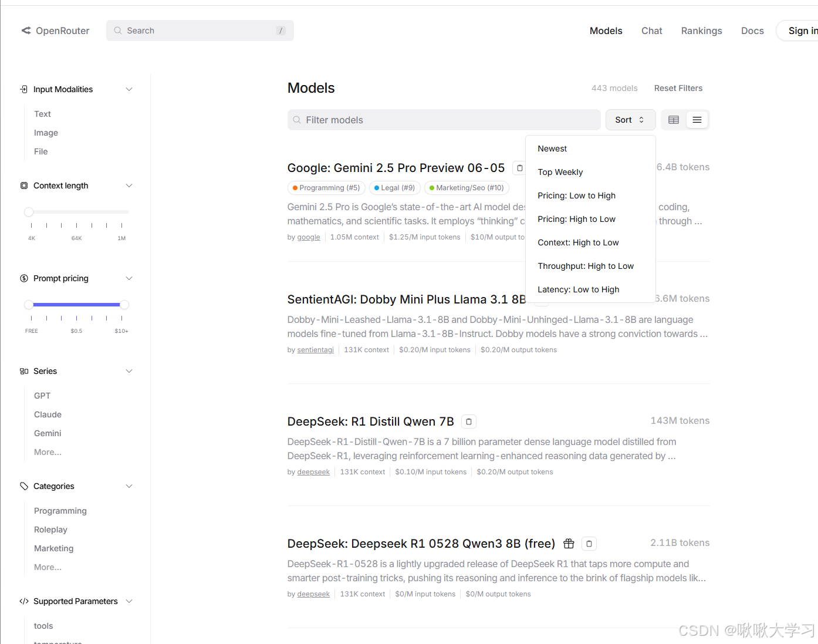Filter by Gemini series
Image resolution: width=818 pixels, height=644 pixels.
tap(48, 433)
